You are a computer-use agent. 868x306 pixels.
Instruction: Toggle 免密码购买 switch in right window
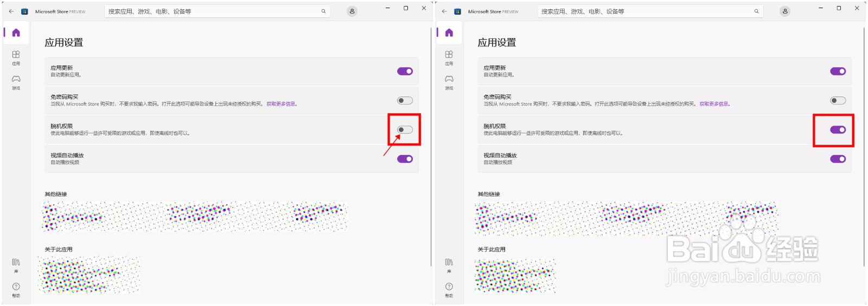[838, 100]
